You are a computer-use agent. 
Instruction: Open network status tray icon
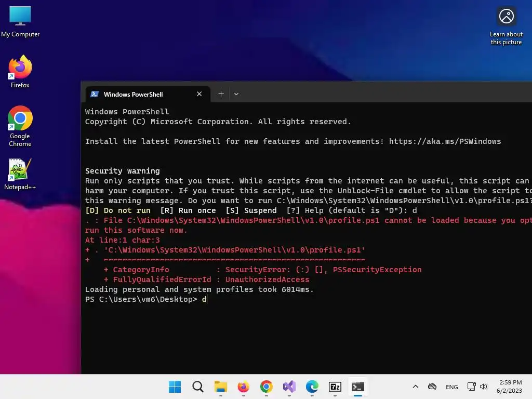coord(471,387)
